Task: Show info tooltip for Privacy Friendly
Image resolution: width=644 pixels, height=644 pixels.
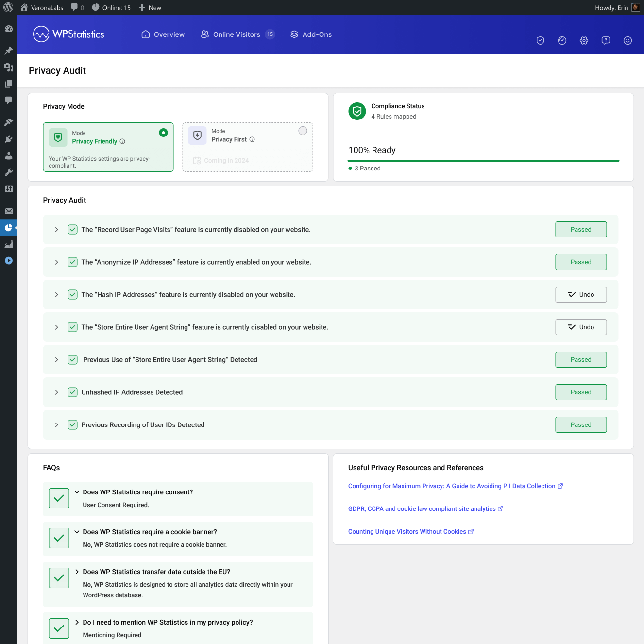Action: [x=122, y=141]
